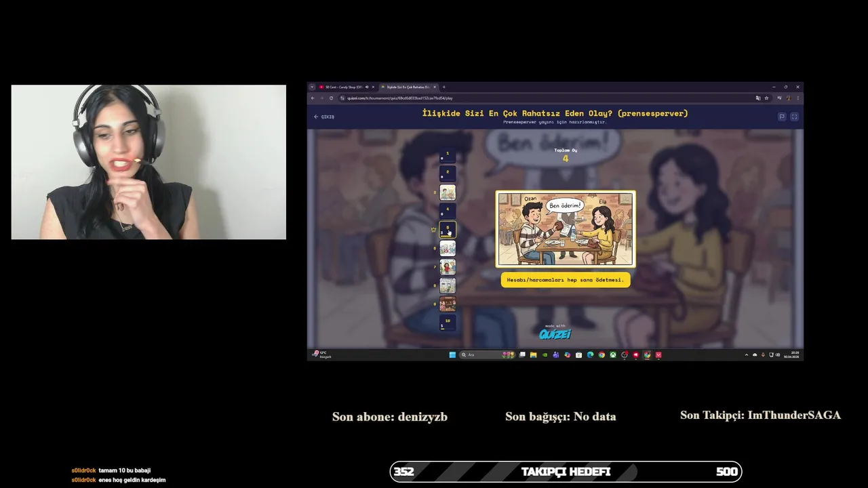868x488 pixels.
Task: Mute the audio on the 50 Cent tab
Action: pyautogui.click(x=367, y=87)
